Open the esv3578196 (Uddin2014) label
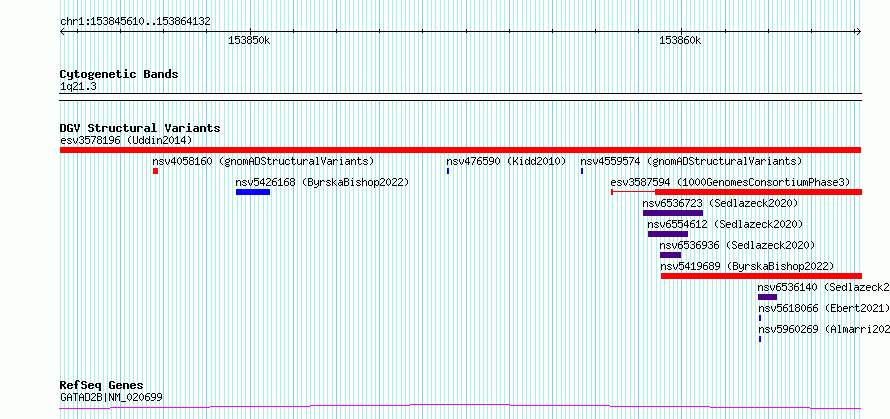 [x=126, y=140]
